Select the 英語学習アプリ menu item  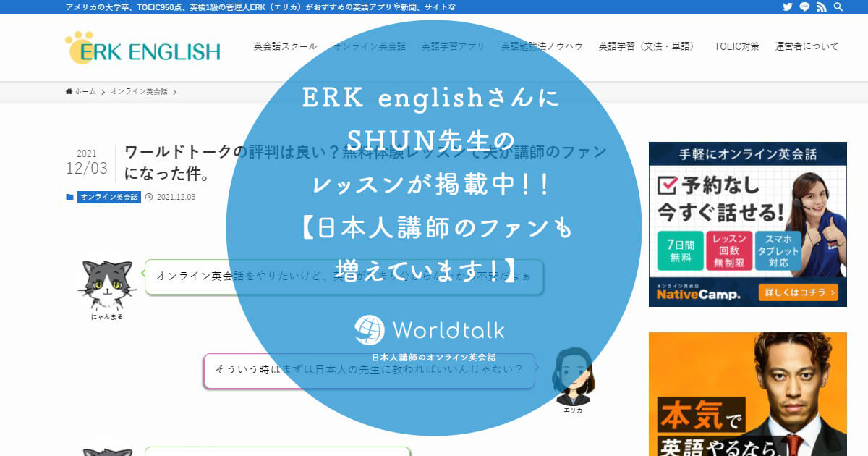coord(454,46)
